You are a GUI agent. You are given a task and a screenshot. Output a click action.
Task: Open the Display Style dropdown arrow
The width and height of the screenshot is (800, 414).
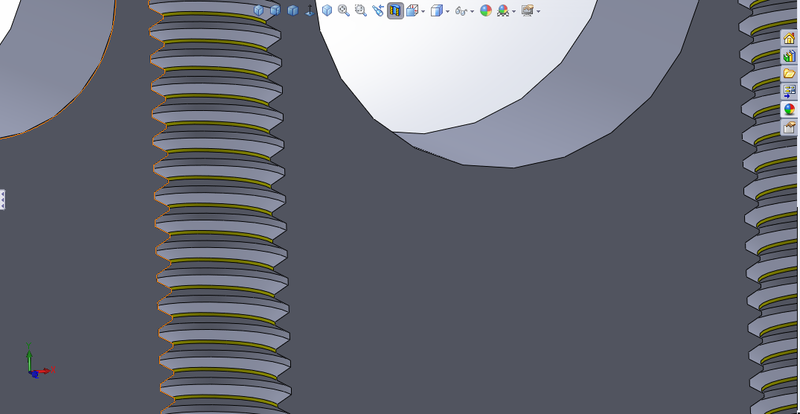447,11
